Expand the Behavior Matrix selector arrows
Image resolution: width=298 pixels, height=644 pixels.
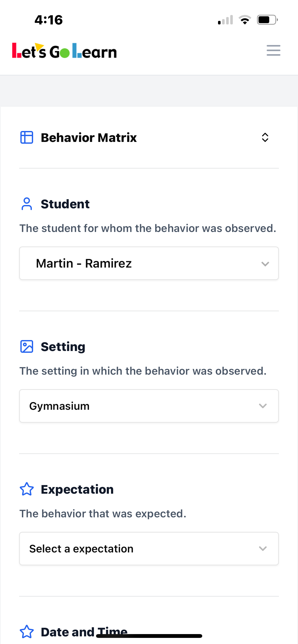click(265, 137)
